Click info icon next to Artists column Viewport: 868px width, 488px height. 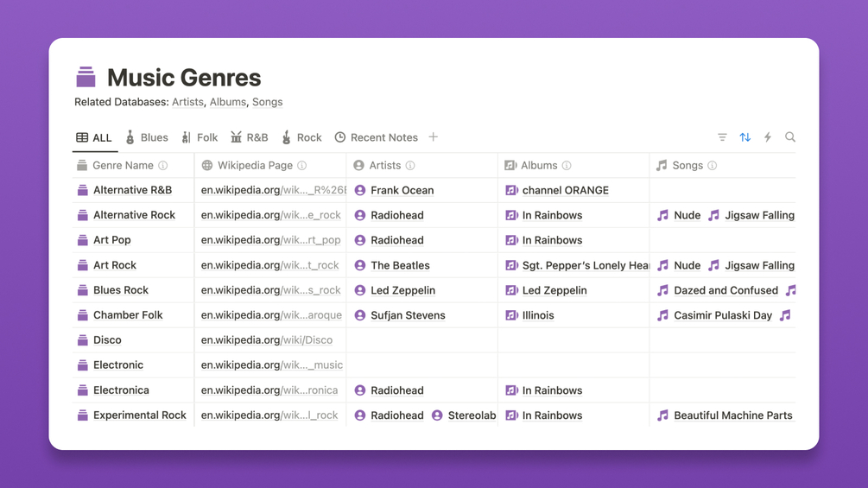pos(410,166)
